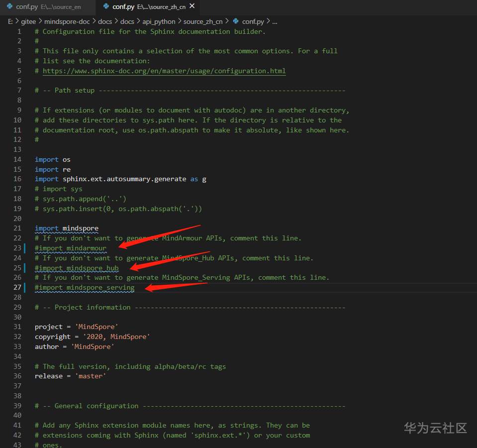Select the conf.py source_zh_cn tab
The height and width of the screenshot is (448, 477).
[x=148, y=6]
